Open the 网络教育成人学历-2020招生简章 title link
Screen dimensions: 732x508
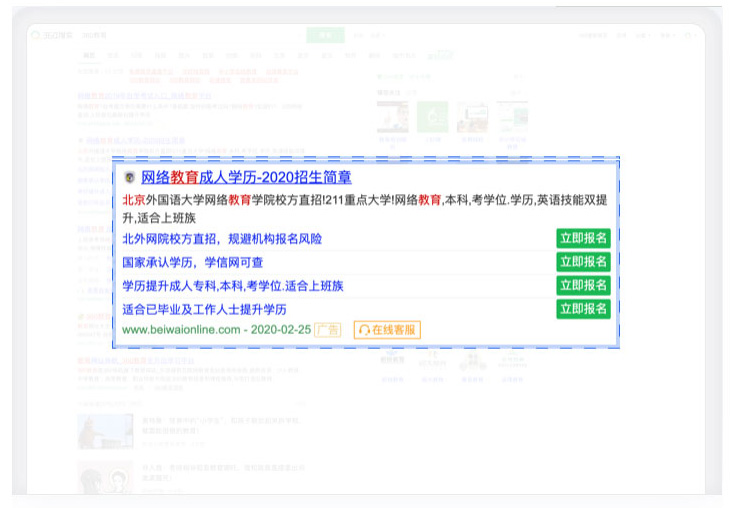(246, 178)
